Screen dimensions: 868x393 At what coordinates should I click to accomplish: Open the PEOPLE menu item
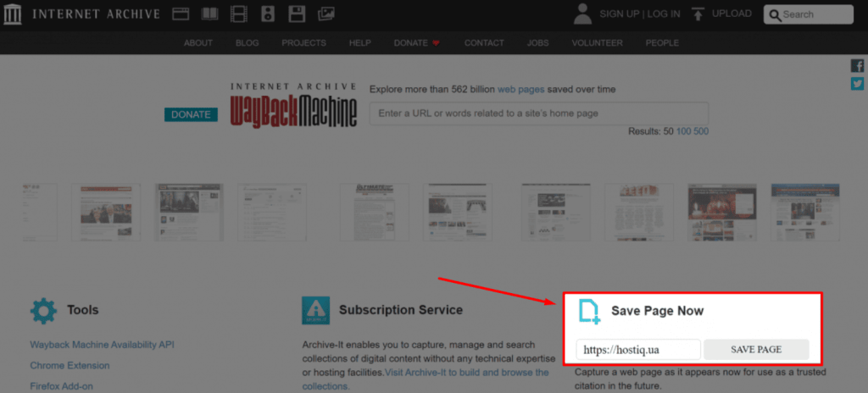click(662, 42)
